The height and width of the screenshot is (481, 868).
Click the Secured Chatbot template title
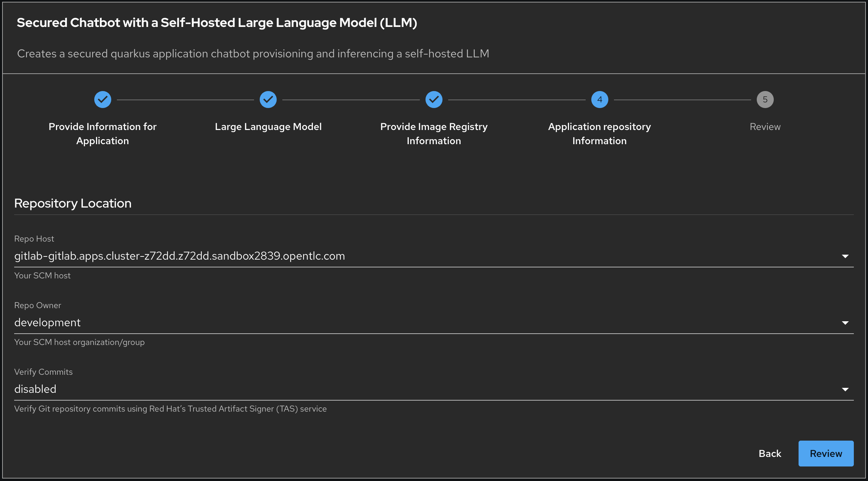click(x=217, y=23)
